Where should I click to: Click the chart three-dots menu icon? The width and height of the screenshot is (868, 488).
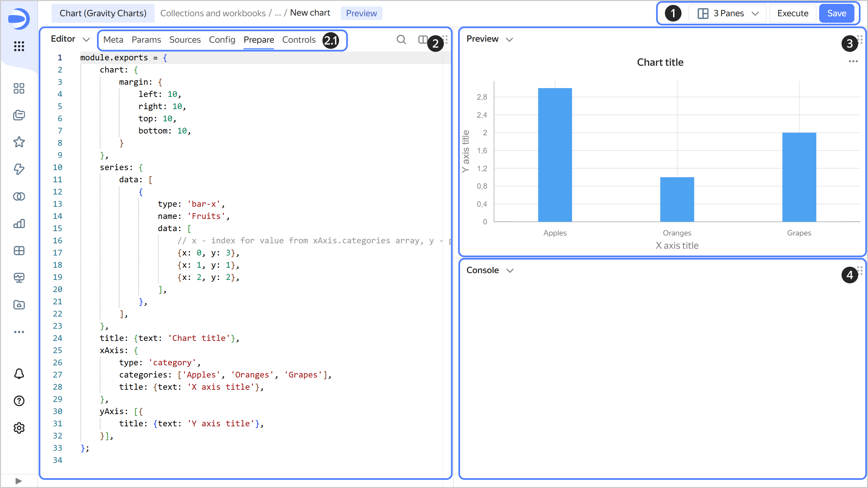(x=853, y=61)
